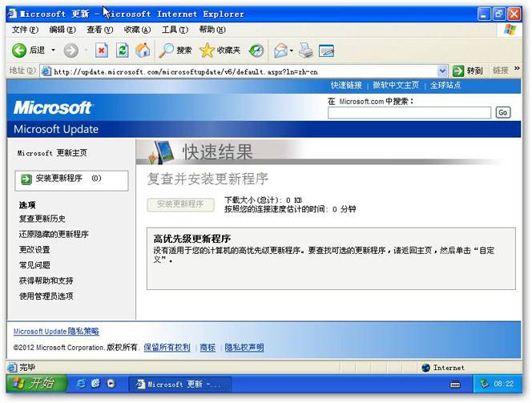The width and height of the screenshot is (532, 403).
Task: Print the page with the printer icon
Action: [x=306, y=50]
